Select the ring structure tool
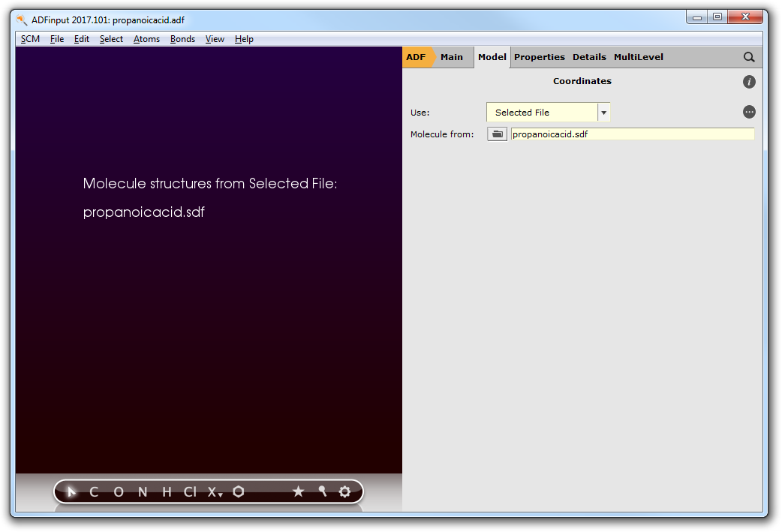Viewport: 782px width, 532px height. coord(239,492)
